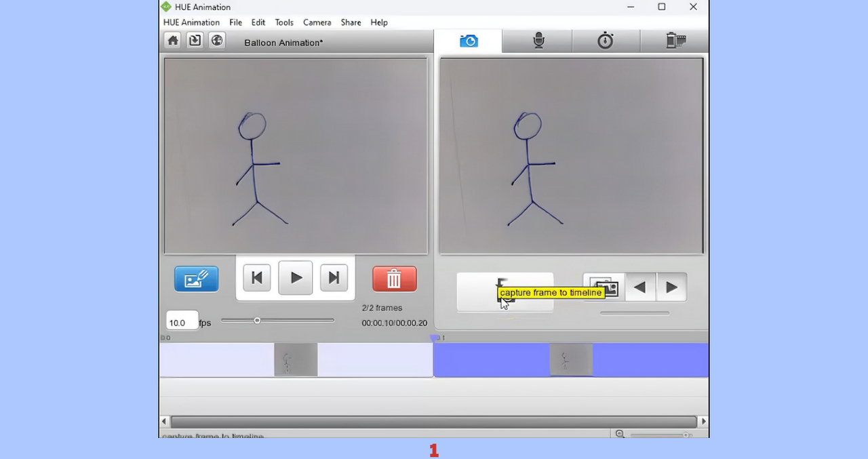Click the playback preview with stick figure
Viewport: 868px width, 459px height.
296,156
